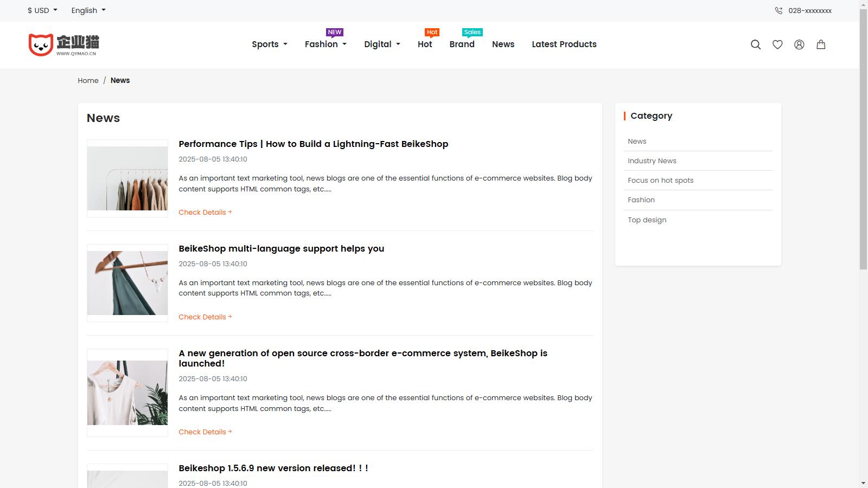Open the search icon in header
This screenshot has width=868, height=488.
pyautogui.click(x=756, y=44)
